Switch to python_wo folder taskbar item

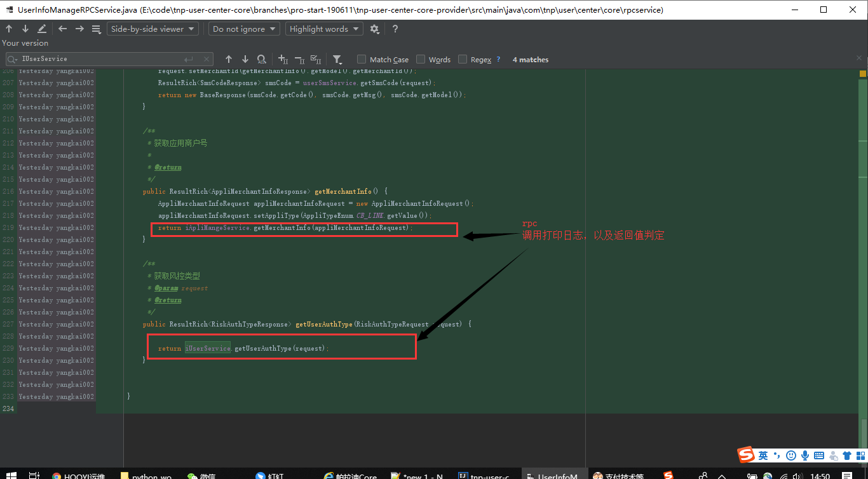147,475
